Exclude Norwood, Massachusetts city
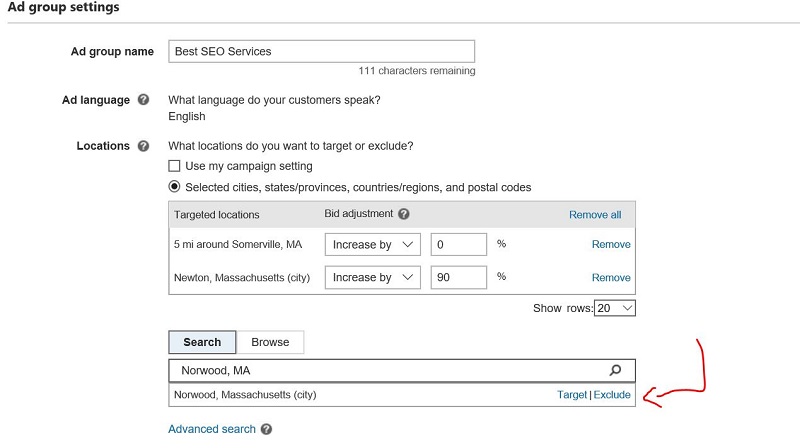This screenshot has width=800, height=448. pyautogui.click(x=612, y=394)
